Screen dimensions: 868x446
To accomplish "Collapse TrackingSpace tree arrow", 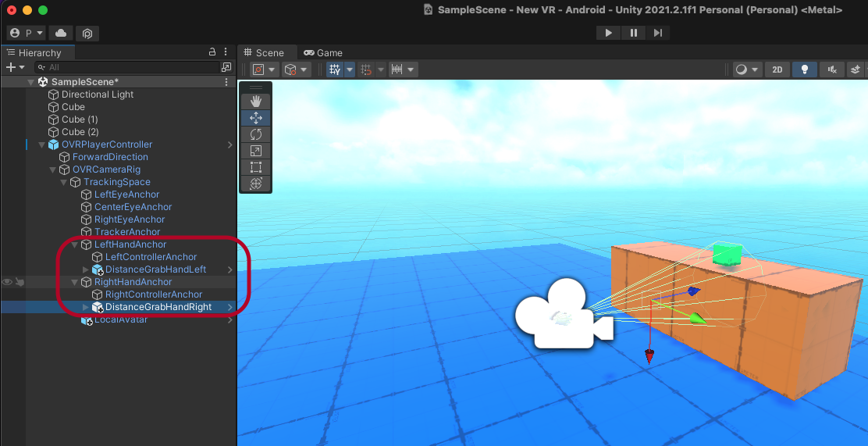I will pyautogui.click(x=64, y=182).
